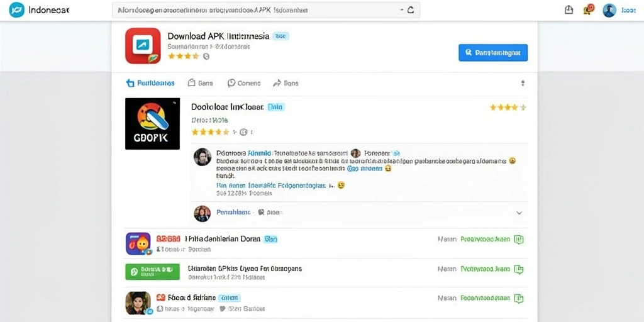Open green status link in second list row

pos(486,269)
